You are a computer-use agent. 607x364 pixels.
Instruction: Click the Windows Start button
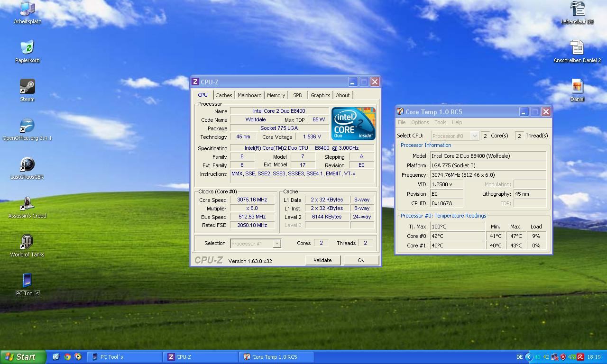pos(23,357)
